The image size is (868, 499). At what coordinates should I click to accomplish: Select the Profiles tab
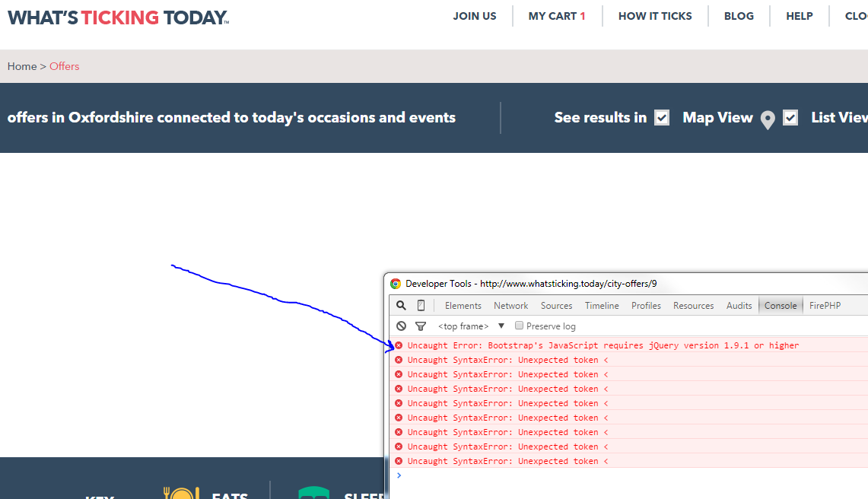pyautogui.click(x=646, y=306)
